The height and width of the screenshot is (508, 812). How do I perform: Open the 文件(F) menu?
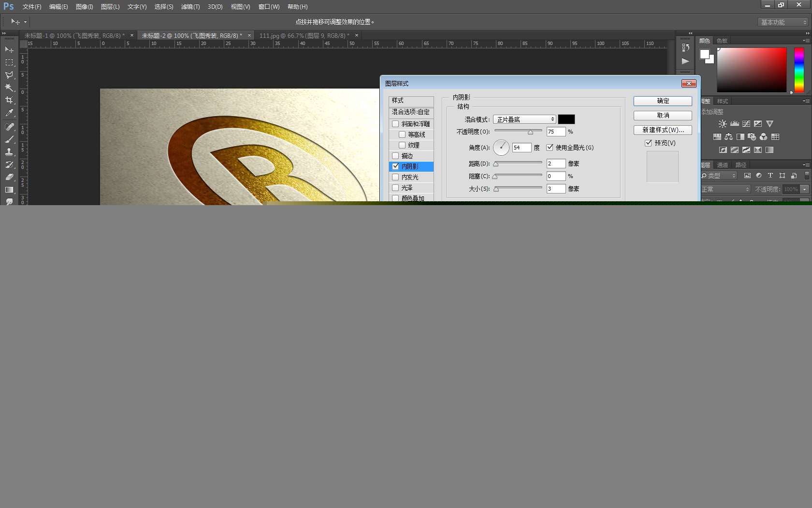pos(32,7)
